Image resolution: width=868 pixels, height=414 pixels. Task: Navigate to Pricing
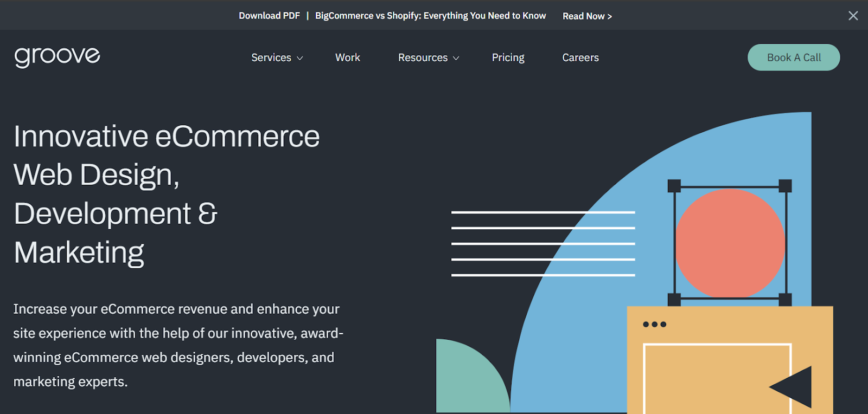pos(508,57)
